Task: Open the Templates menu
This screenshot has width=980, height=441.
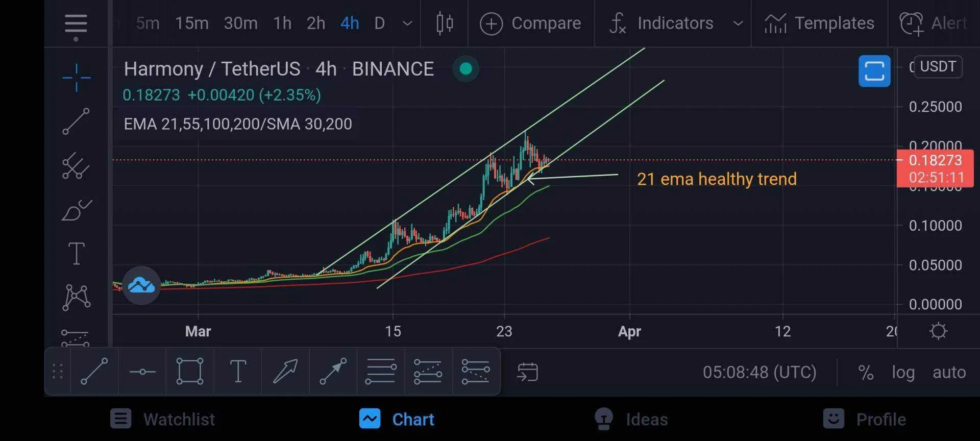Action: [819, 23]
